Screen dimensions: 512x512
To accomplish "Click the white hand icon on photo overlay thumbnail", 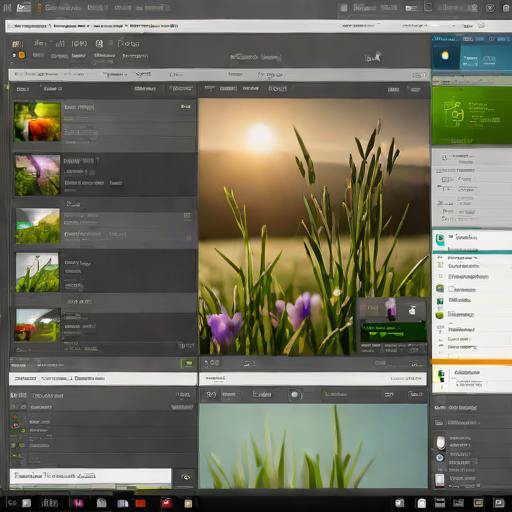I will pos(412,310).
